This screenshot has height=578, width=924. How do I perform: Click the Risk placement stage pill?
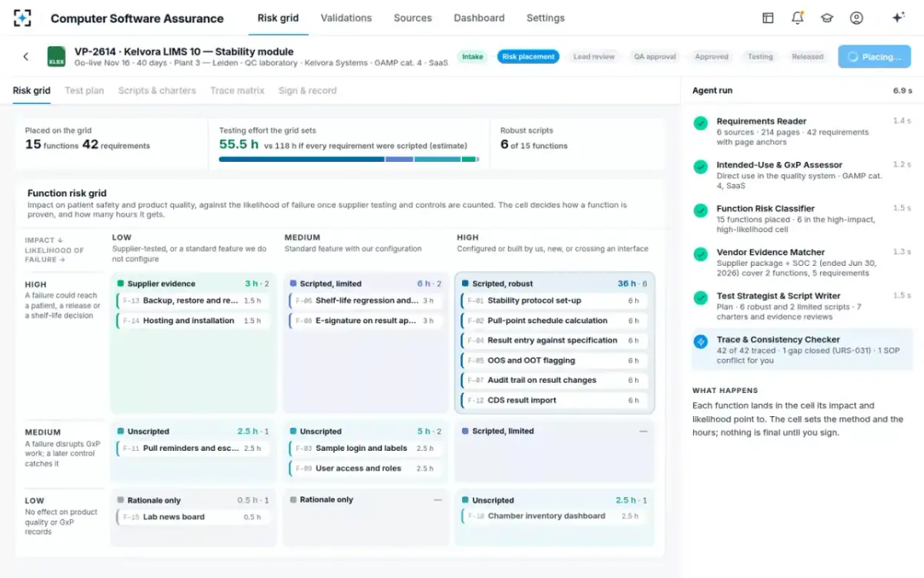(x=528, y=56)
